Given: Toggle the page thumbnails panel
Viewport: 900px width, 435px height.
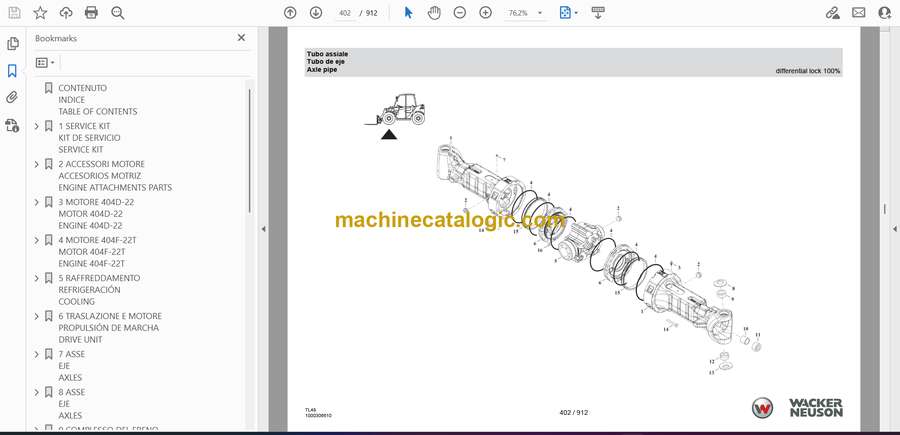Looking at the screenshot, I should (13, 44).
